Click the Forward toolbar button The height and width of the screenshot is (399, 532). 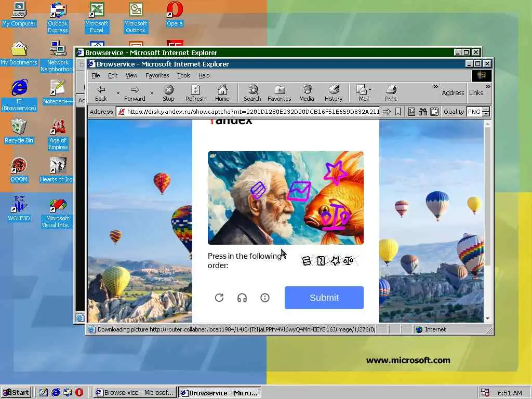pos(135,94)
